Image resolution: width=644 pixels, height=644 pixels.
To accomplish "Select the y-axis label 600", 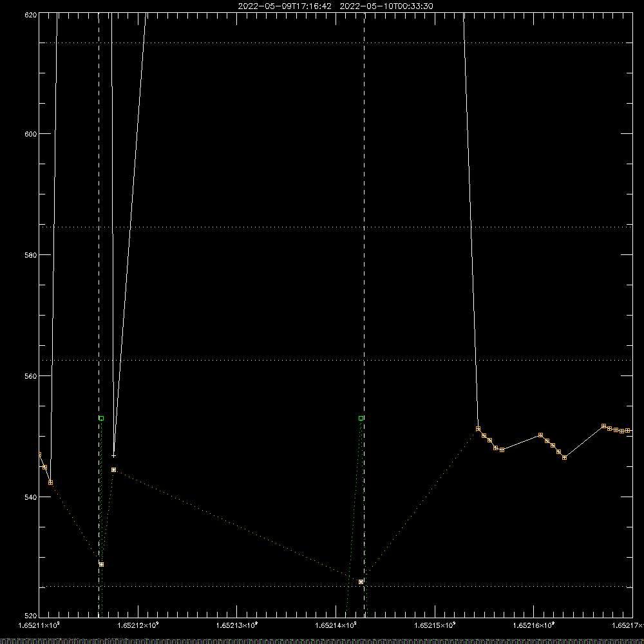I will [x=31, y=134].
